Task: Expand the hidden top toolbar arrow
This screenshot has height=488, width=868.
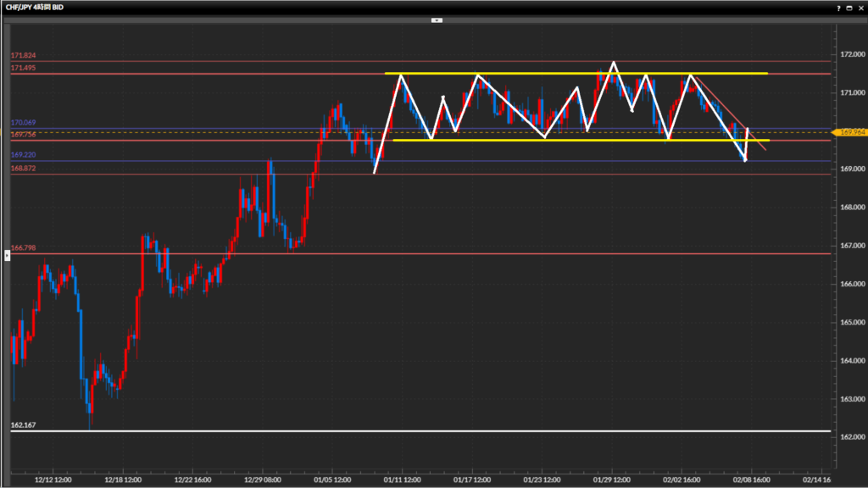Action: click(437, 19)
